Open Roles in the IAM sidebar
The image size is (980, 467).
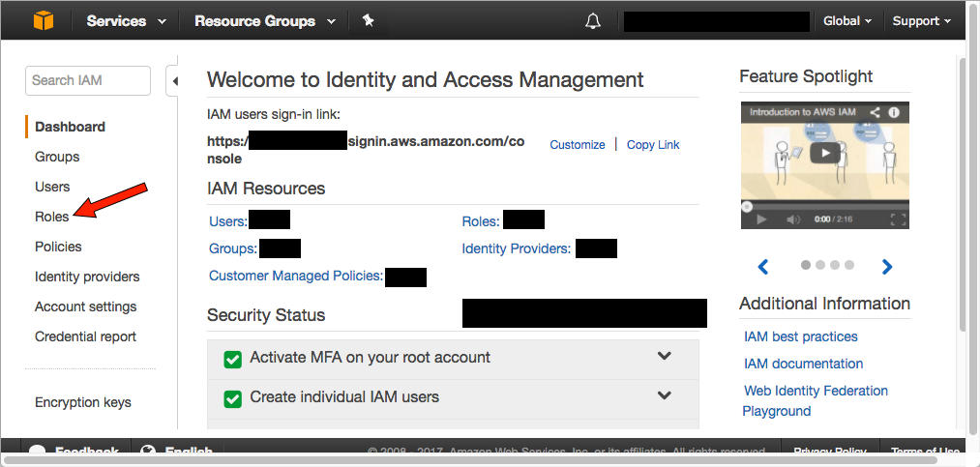click(x=52, y=217)
